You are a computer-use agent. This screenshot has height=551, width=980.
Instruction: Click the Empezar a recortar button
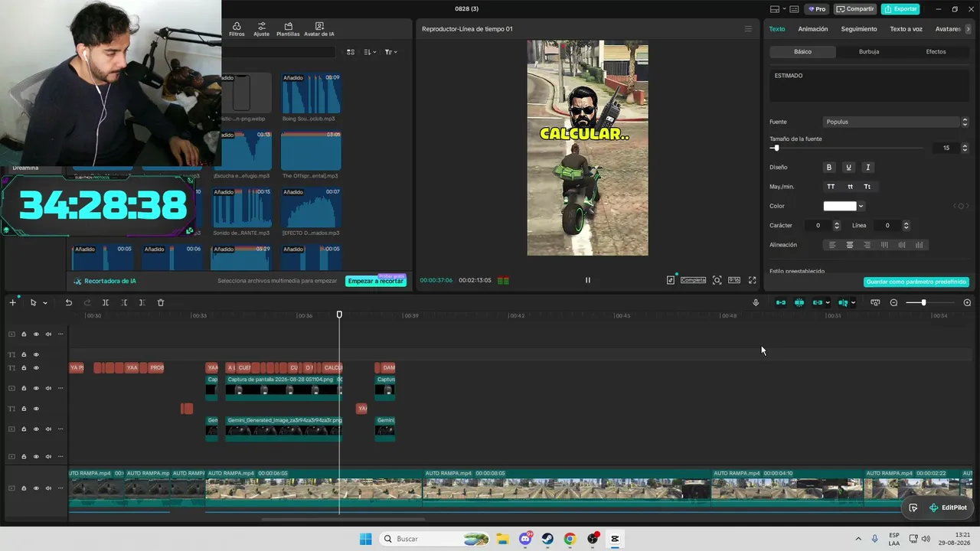pos(375,281)
